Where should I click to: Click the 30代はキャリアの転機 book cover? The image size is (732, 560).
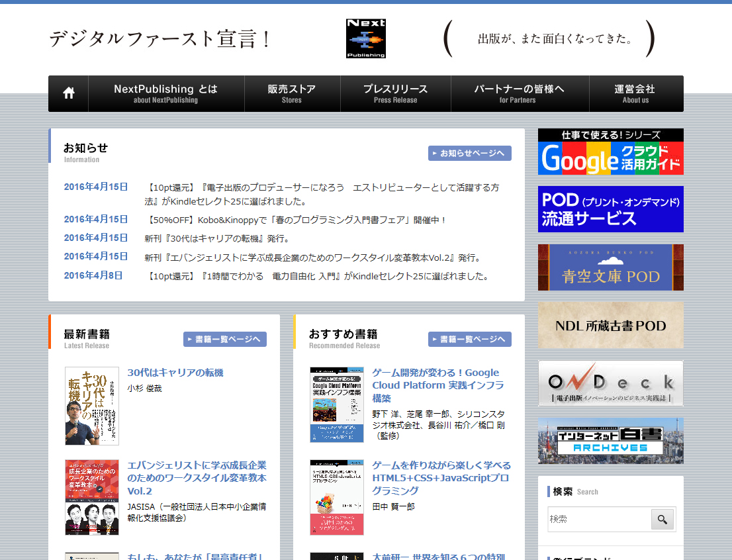pyautogui.click(x=92, y=406)
